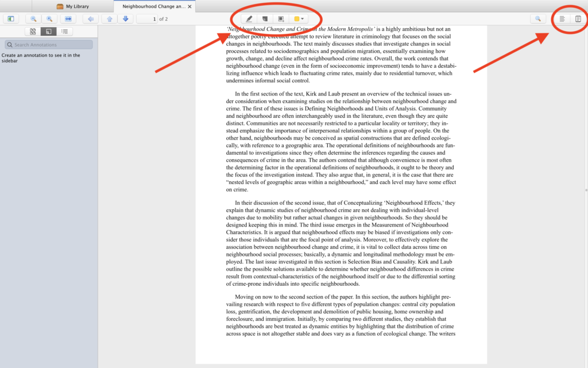Image resolution: width=588 pixels, height=368 pixels.
Task: Click the paragraph starting 'Moving on now'
Action: 341,315
